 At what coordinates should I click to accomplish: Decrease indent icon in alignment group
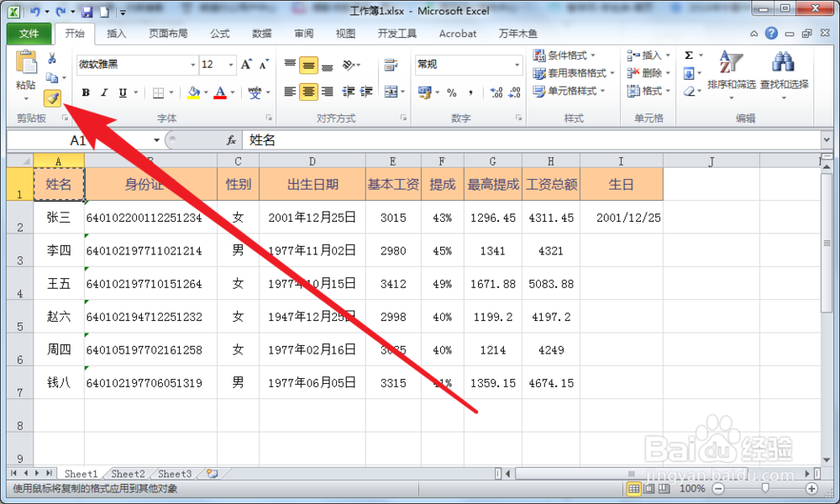(349, 92)
